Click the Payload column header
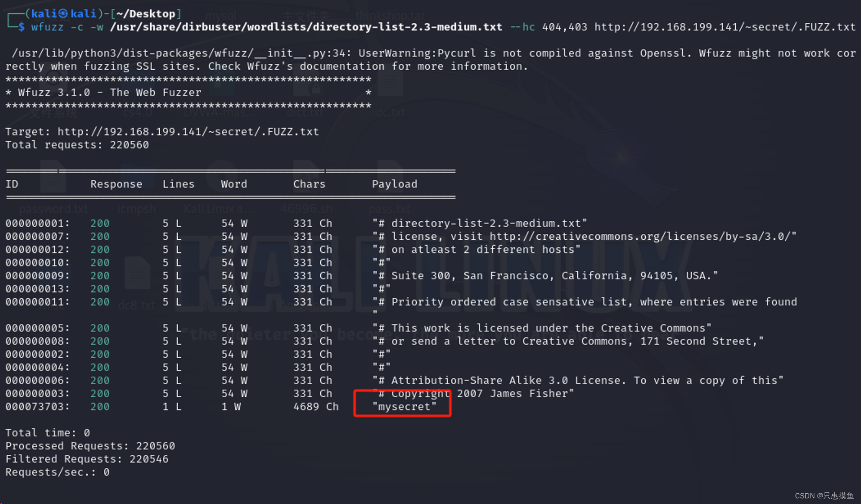Image resolution: width=861 pixels, height=504 pixels. click(x=394, y=184)
